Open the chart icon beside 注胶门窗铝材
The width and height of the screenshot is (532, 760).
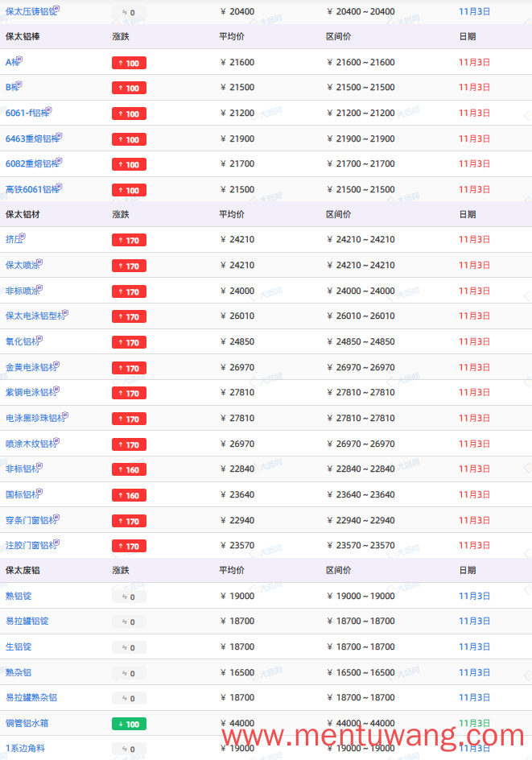pyautogui.click(x=56, y=543)
